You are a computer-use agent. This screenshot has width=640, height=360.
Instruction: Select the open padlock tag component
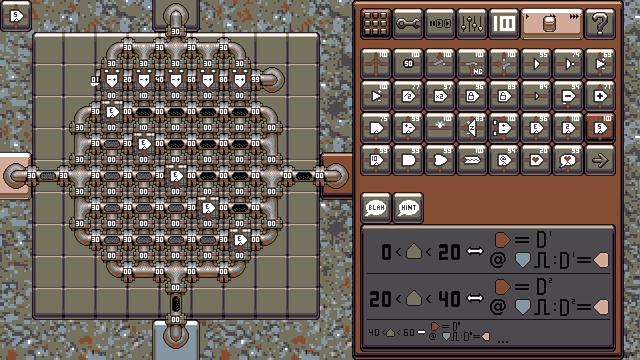coord(504,96)
